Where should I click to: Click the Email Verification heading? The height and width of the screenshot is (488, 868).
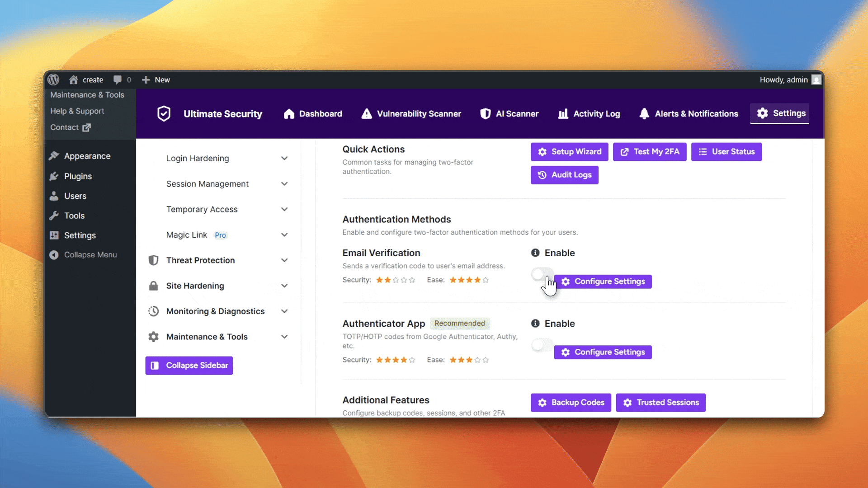point(382,253)
